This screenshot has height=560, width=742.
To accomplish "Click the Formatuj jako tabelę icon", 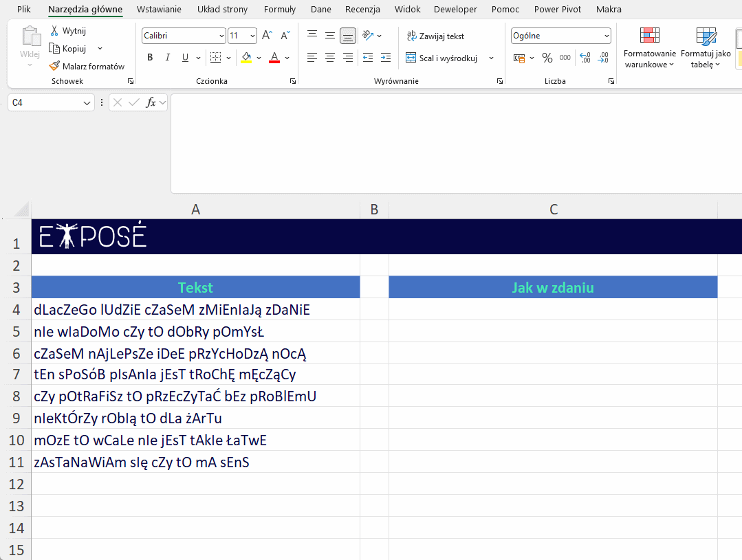I will [706, 47].
